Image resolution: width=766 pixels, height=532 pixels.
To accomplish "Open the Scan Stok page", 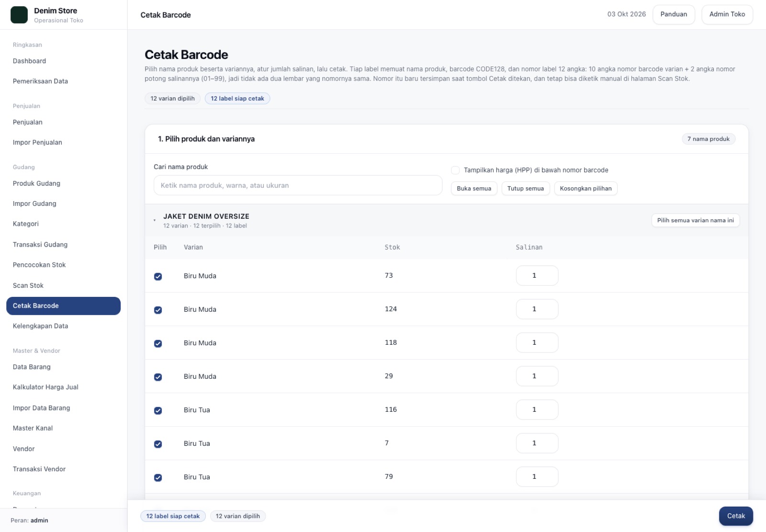I will point(63,285).
